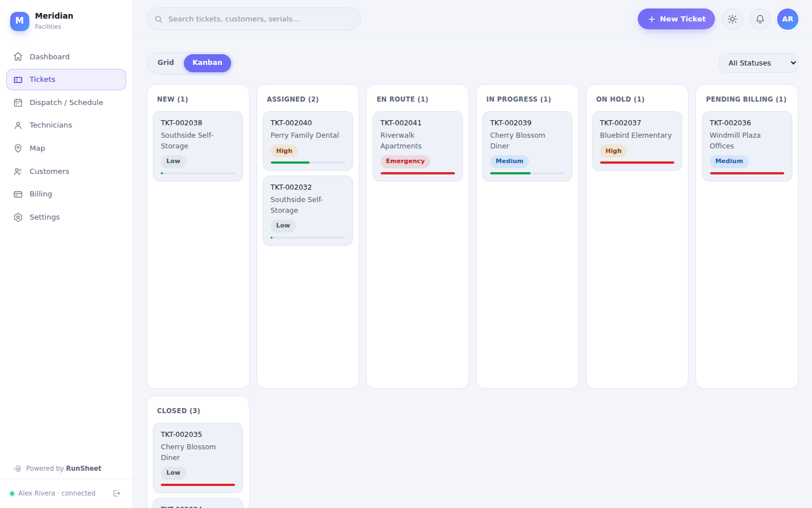The height and width of the screenshot is (508, 812).
Task: Click the Billing card icon
Action: point(18,194)
